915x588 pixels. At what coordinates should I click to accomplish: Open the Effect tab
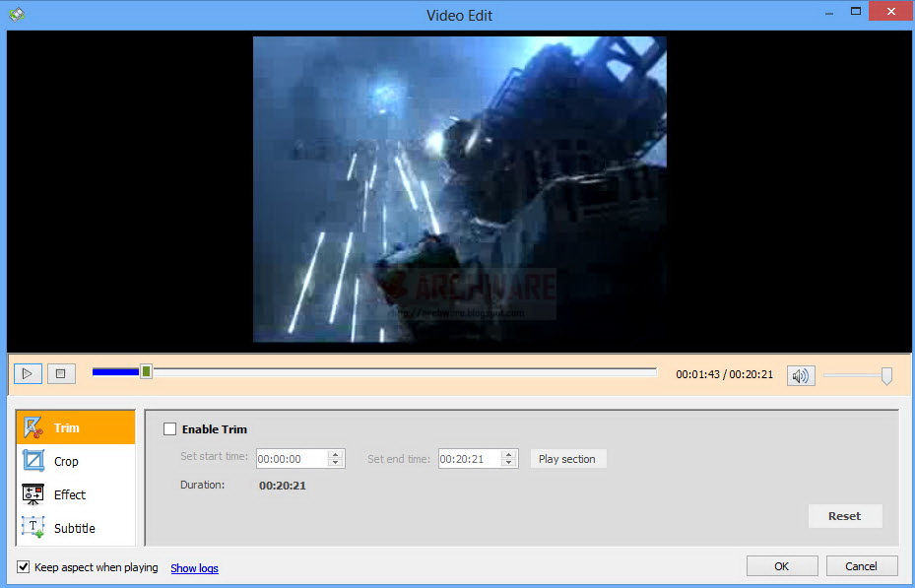pyautogui.click(x=76, y=494)
